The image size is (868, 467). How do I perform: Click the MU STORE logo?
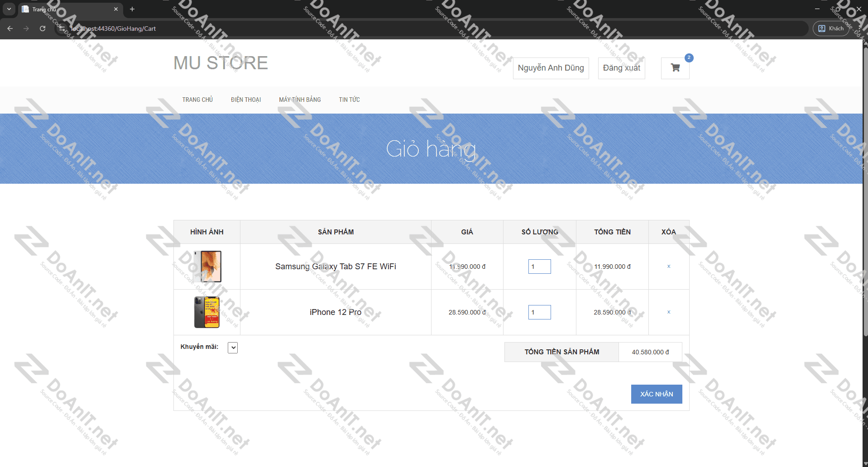click(221, 63)
